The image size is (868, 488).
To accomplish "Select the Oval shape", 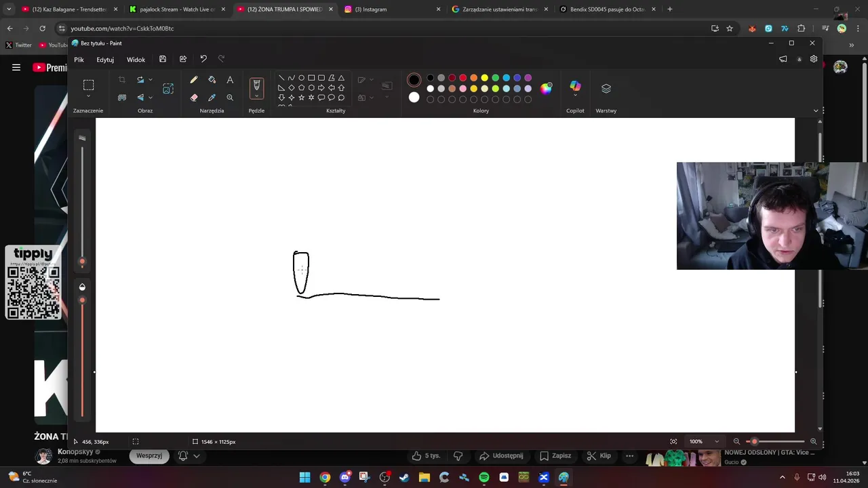I will (302, 78).
